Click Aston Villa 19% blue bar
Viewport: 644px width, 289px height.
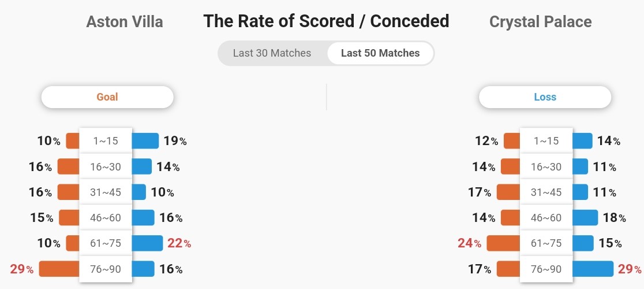click(145, 141)
